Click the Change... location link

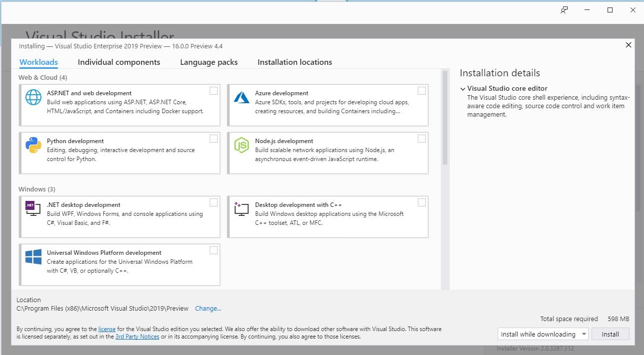(208, 309)
